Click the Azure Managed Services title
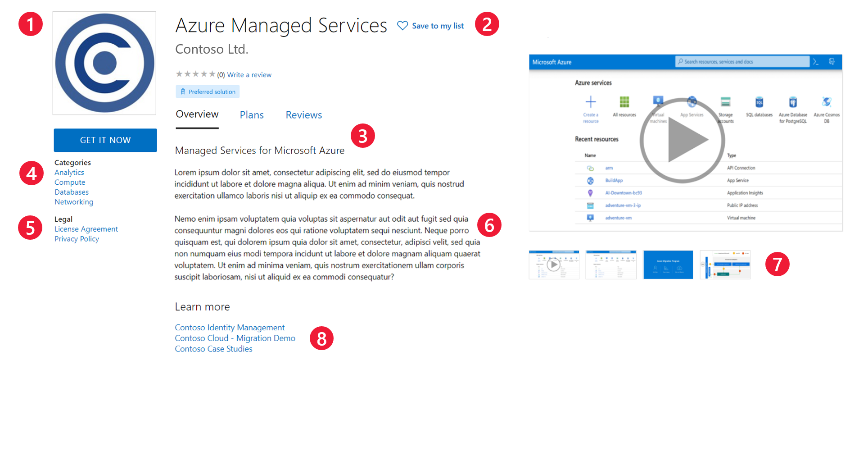868x461 pixels. click(281, 25)
